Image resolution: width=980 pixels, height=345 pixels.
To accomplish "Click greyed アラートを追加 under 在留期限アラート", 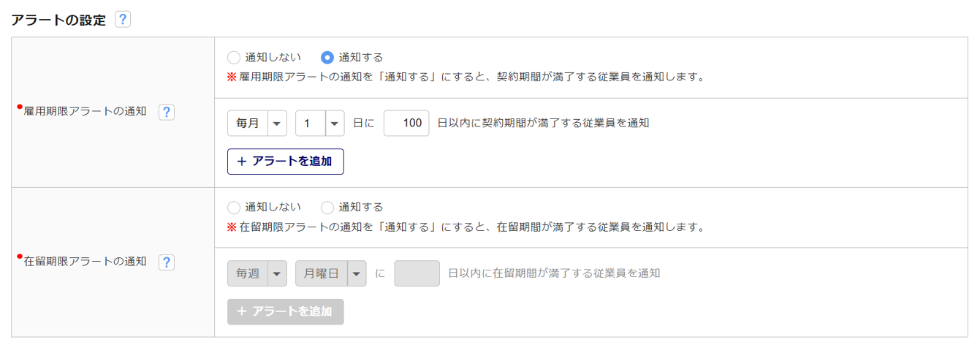I will [x=285, y=311].
